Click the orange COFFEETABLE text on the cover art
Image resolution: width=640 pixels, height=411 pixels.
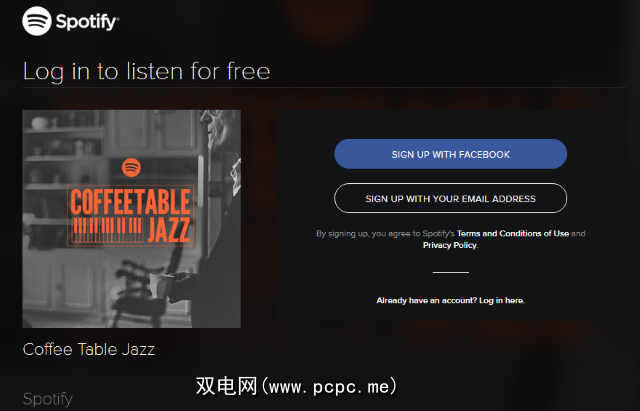point(131,202)
